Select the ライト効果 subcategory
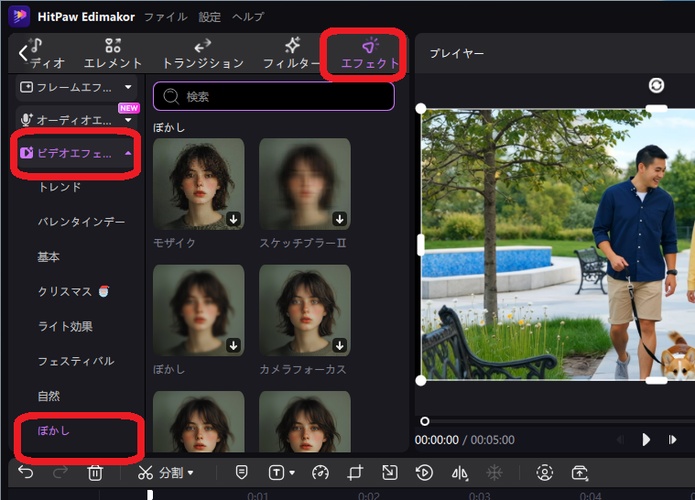The width and height of the screenshot is (695, 500). (x=65, y=326)
